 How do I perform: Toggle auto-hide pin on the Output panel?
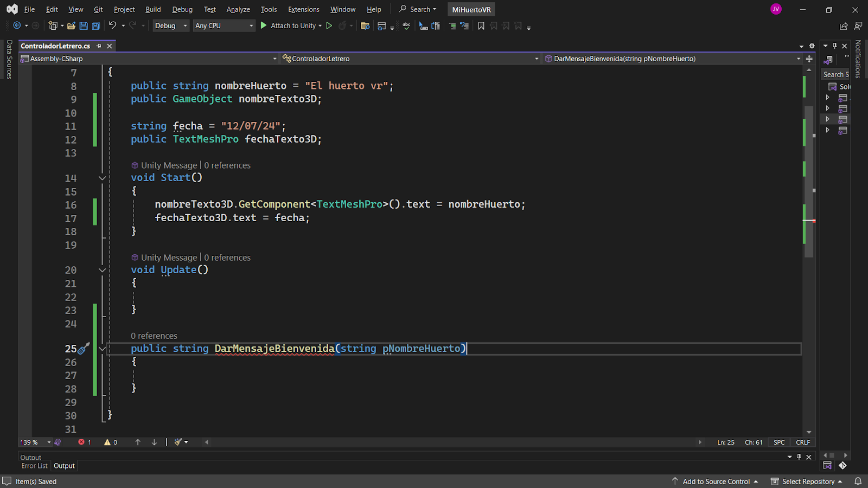point(799,457)
